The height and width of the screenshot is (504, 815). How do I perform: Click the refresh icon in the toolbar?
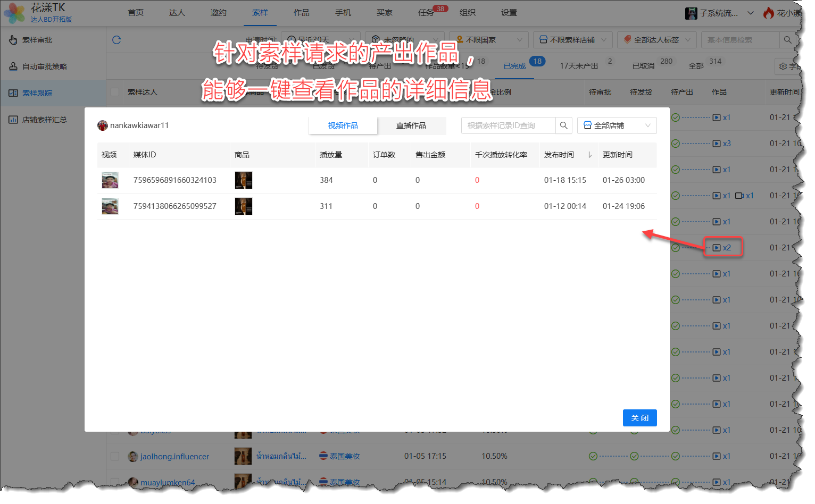point(117,40)
